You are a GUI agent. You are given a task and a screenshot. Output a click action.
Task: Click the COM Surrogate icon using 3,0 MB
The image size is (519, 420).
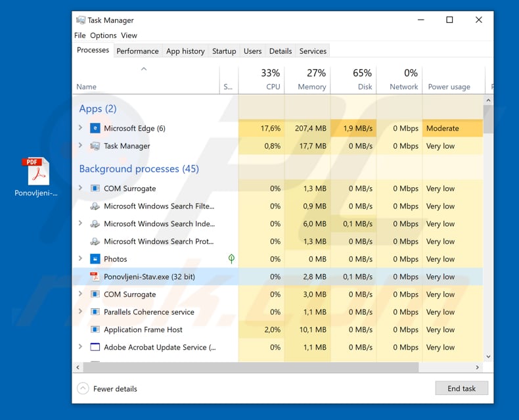click(95, 294)
